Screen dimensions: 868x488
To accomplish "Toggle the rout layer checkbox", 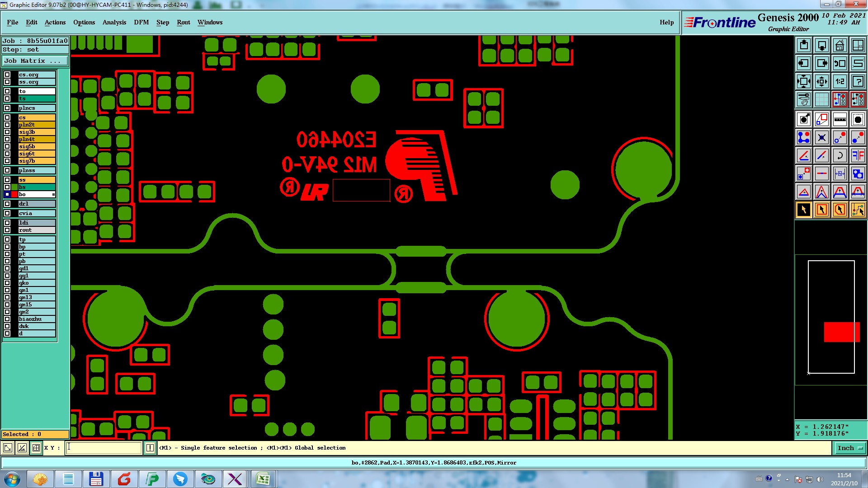I will pyautogui.click(x=7, y=230).
